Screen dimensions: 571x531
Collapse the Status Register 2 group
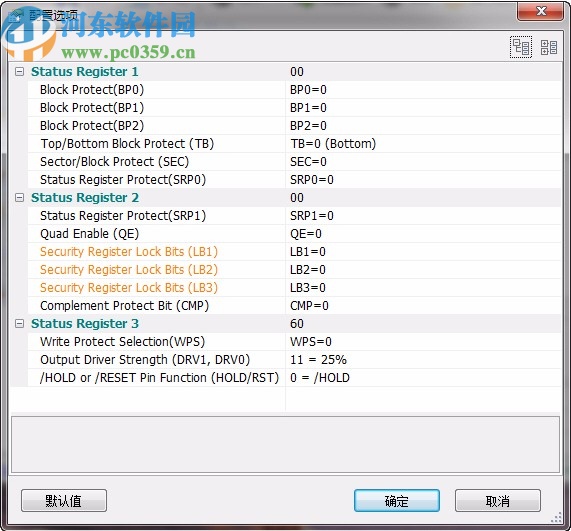[x=19, y=197]
